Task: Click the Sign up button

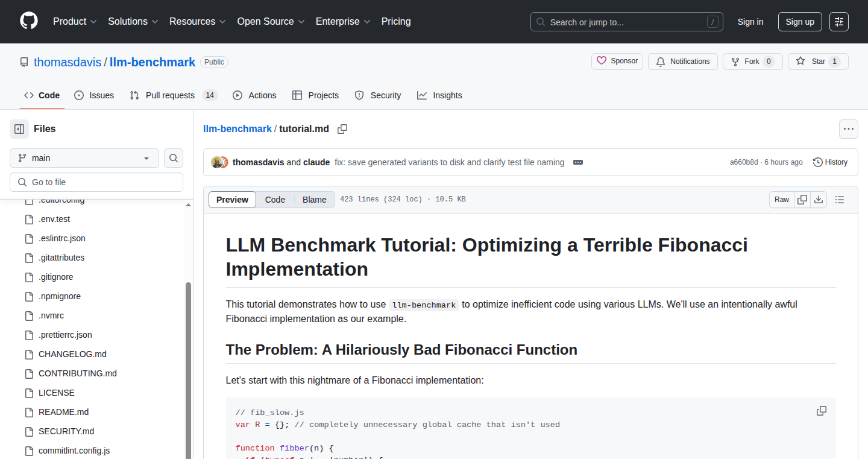Action: 800,22
